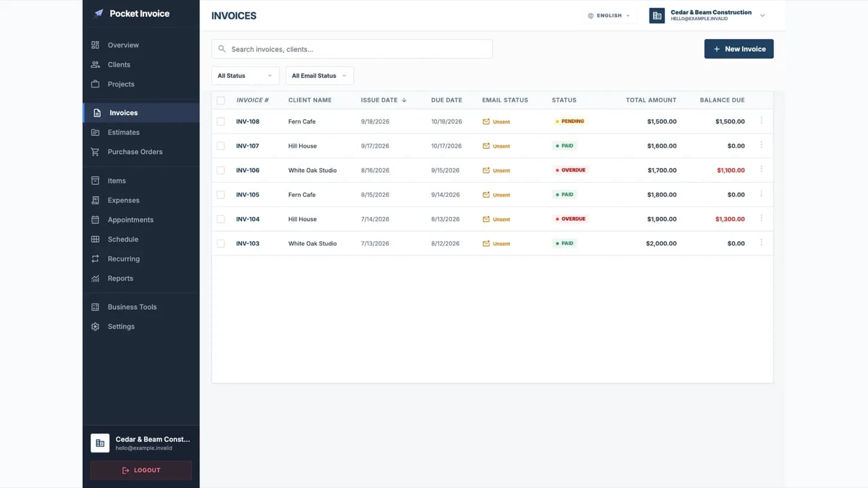Tick the INV-106 row checkbox
This screenshot has width=868, height=488.
coord(221,170)
